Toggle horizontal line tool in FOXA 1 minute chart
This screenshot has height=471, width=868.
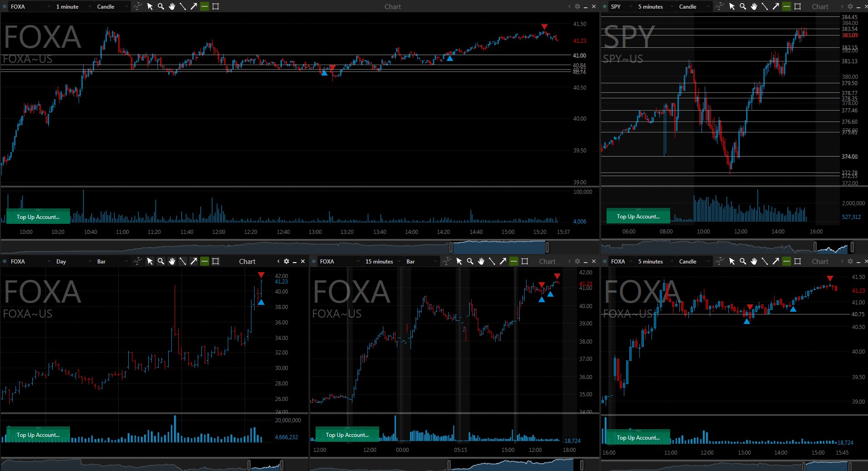(205, 6)
